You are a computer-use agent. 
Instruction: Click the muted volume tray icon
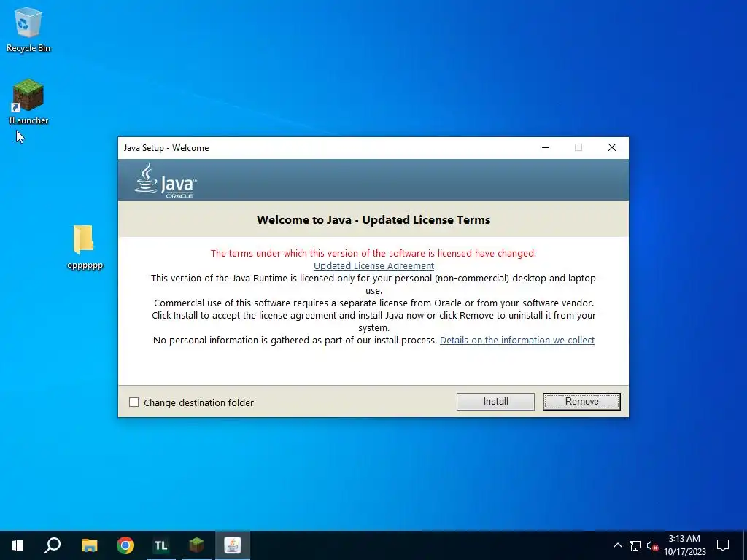[x=652, y=545]
